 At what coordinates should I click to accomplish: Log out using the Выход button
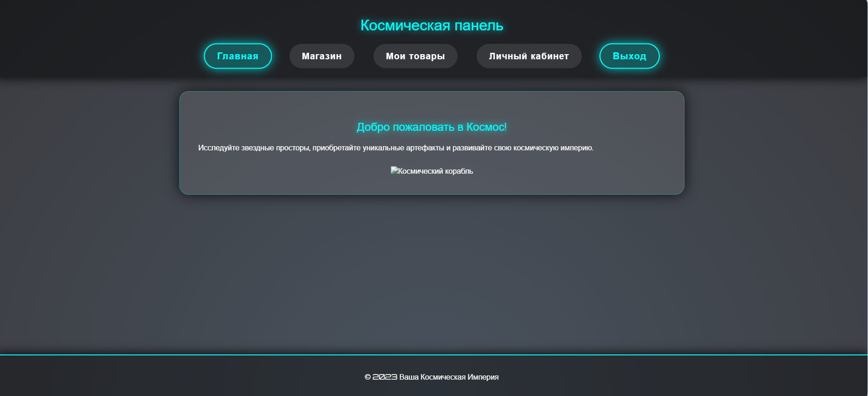[629, 56]
